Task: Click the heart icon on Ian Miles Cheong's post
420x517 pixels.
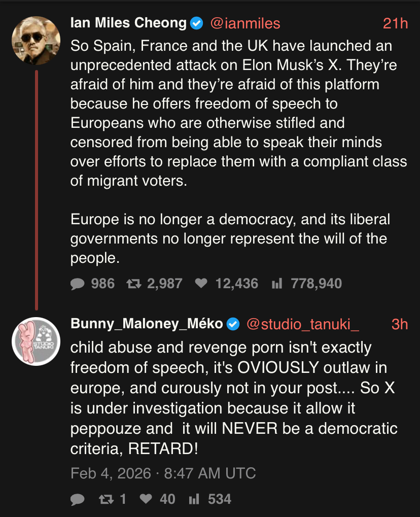Action: pyautogui.click(x=201, y=284)
